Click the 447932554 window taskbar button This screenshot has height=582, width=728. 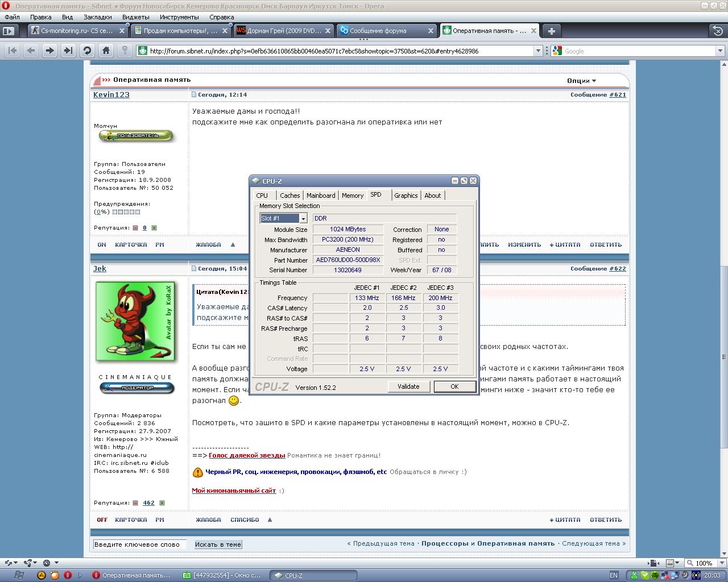(x=223, y=575)
